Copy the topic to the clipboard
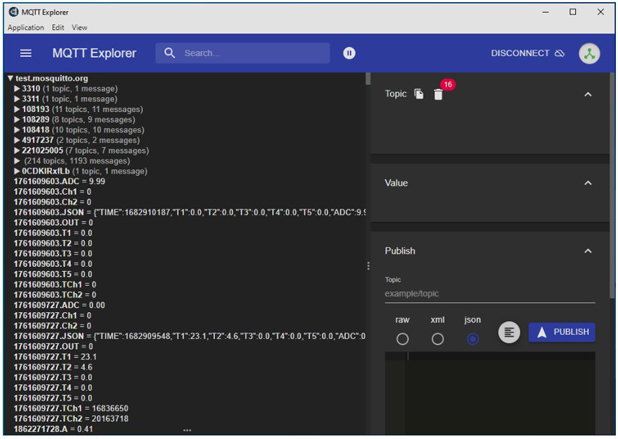This screenshot has width=618, height=439. [x=419, y=94]
